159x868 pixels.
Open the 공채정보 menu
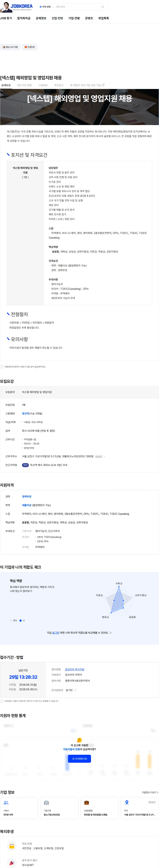pos(41,18)
